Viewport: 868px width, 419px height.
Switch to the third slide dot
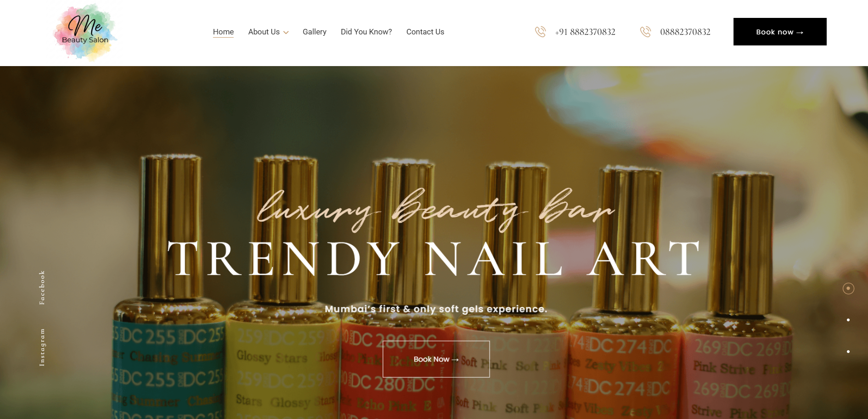(x=848, y=352)
